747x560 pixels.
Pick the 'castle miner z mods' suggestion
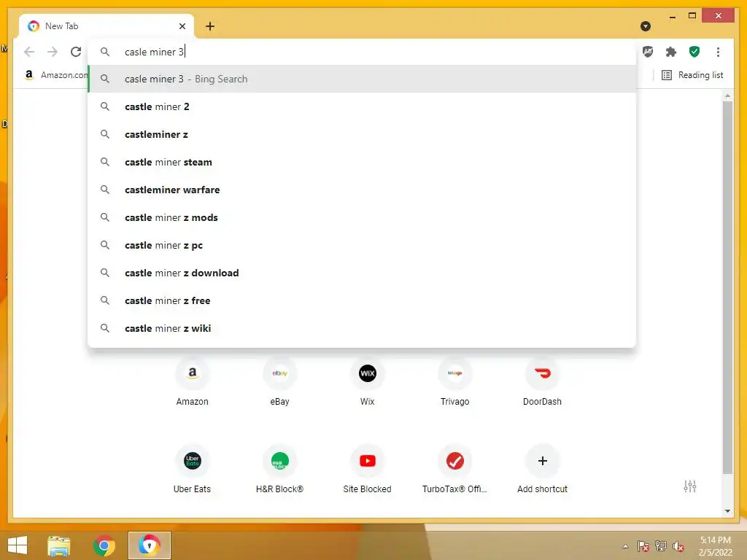point(362,217)
